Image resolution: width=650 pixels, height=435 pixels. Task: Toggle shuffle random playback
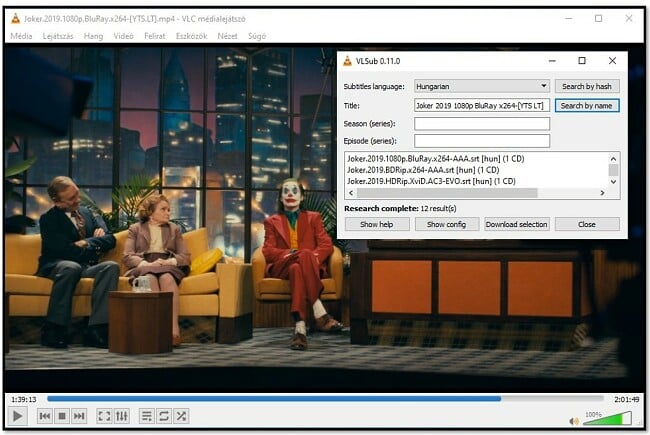click(x=181, y=416)
